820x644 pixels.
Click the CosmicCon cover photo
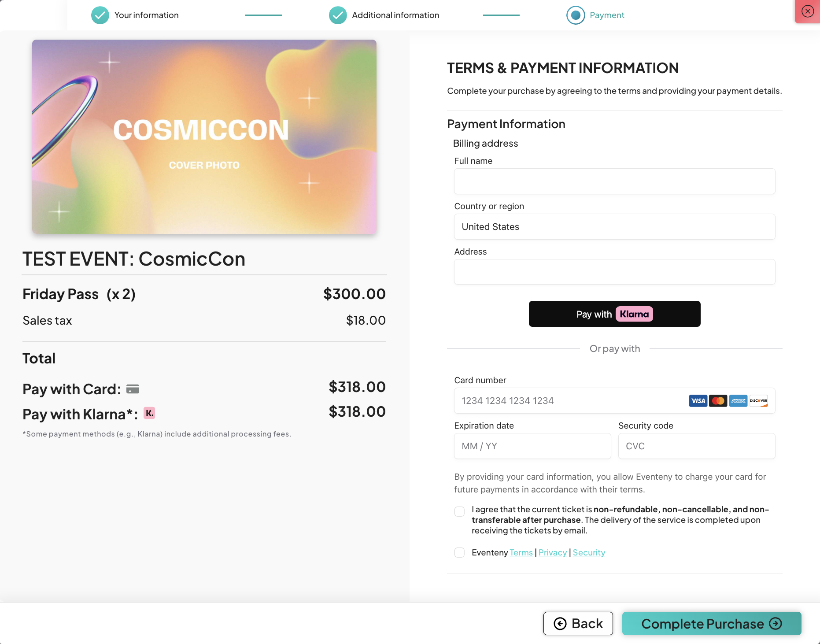click(x=204, y=137)
